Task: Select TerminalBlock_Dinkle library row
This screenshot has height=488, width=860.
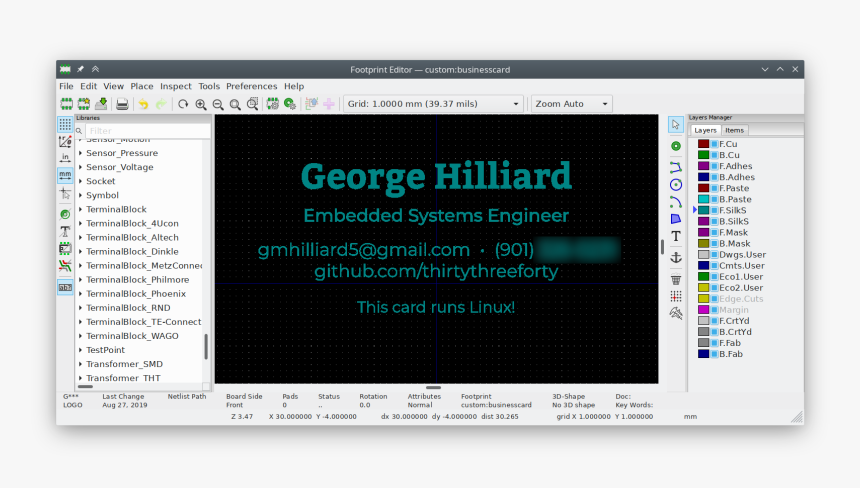Action: (132, 252)
